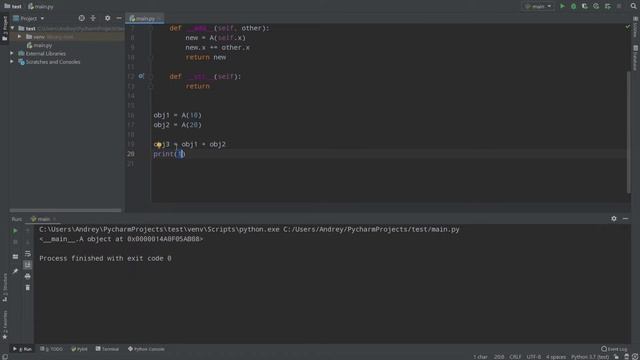This screenshot has height=360, width=640.
Task: Click the code line obj2 = A(20)
Action: pyautogui.click(x=178, y=125)
